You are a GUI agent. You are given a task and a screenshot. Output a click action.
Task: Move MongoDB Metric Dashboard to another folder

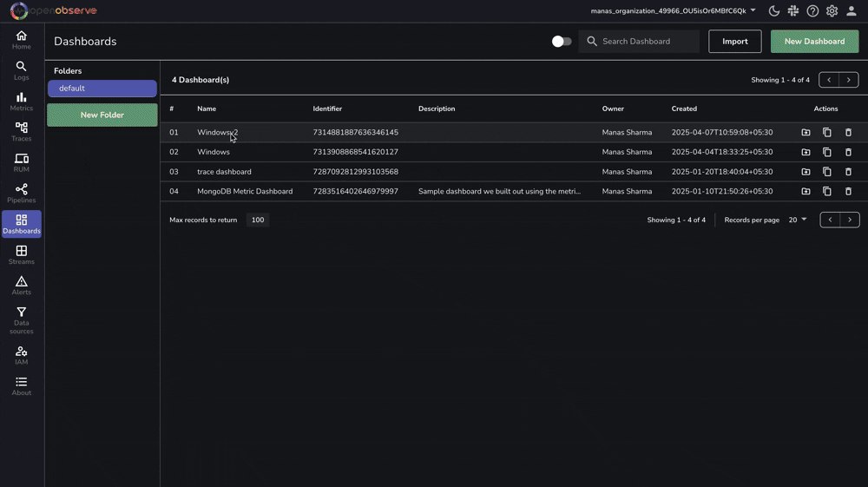point(806,192)
